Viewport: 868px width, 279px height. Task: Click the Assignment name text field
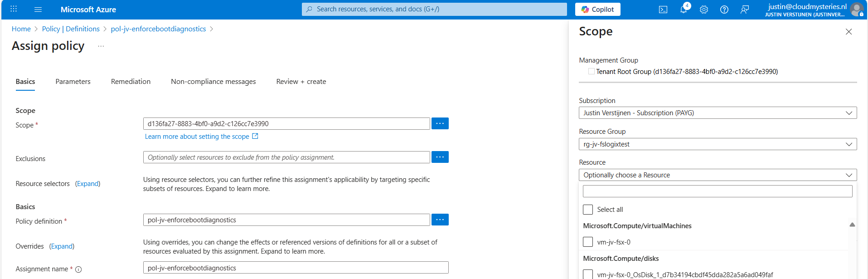296,268
